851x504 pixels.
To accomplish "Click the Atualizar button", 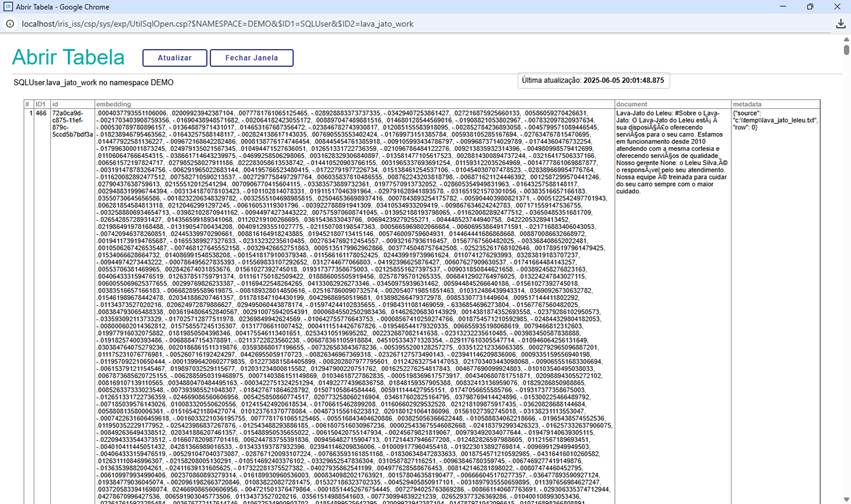I will (181, 58).
